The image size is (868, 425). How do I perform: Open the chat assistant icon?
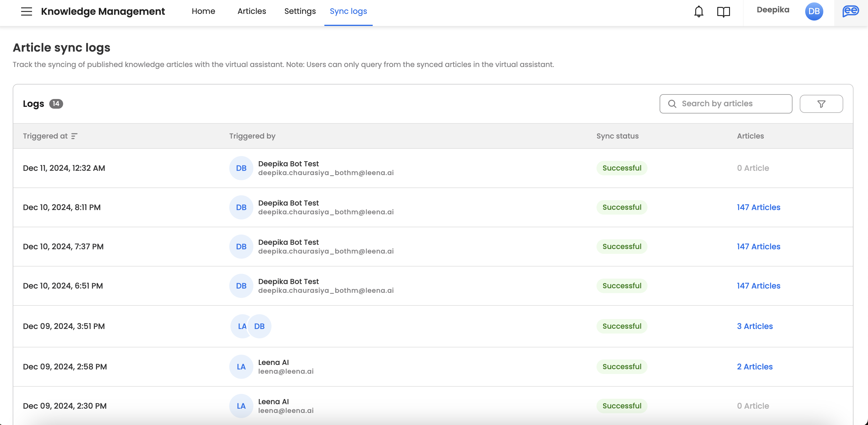click(850, 11)
